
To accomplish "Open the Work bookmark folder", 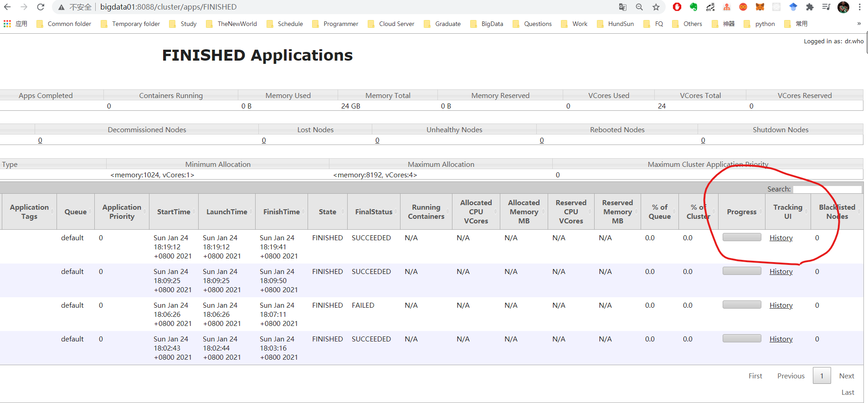I will pos(574,24).
